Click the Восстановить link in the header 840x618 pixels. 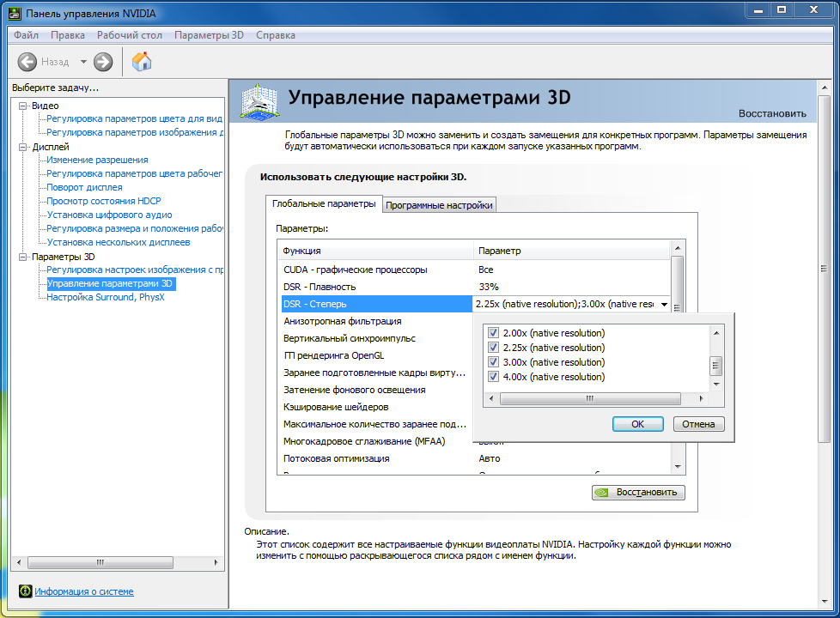tap(772, 113)
